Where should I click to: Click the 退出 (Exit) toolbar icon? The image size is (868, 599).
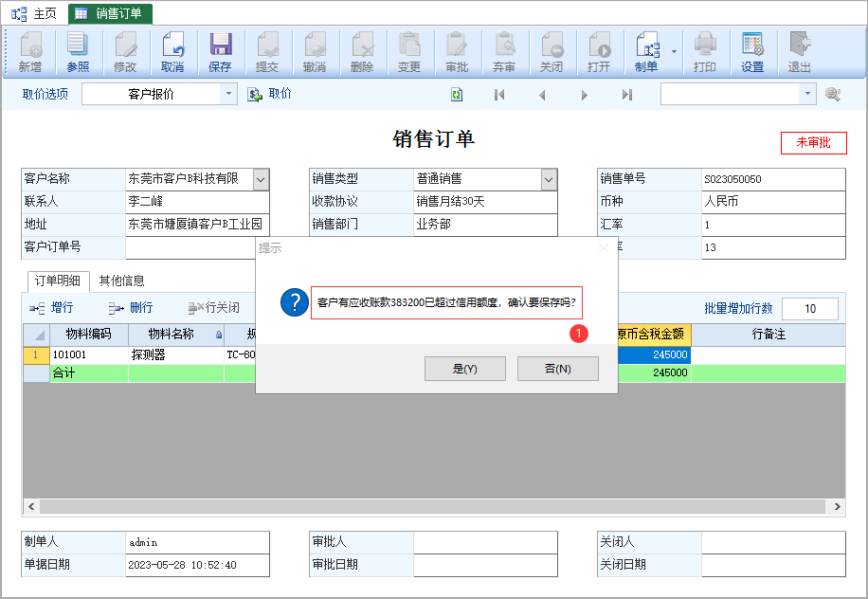coord(800,52)
